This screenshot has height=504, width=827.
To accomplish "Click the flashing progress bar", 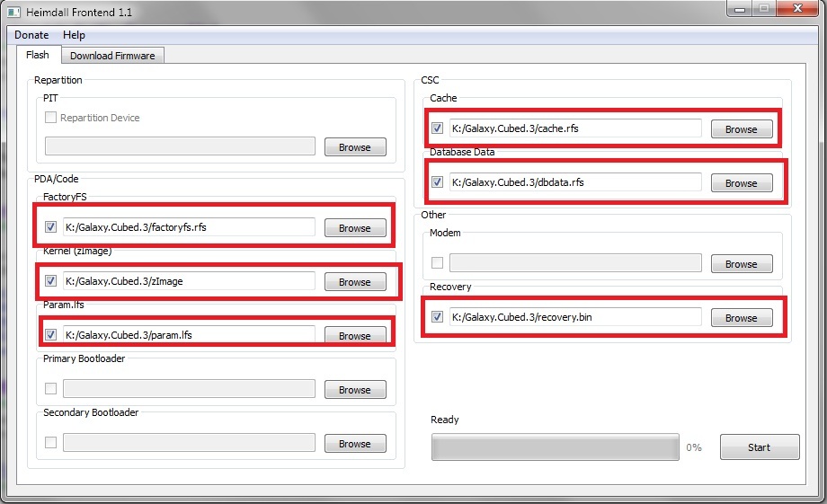I will point(555,447).
